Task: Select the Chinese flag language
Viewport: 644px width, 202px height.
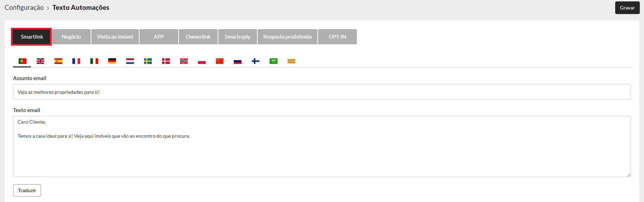Action: coord(220,61)
